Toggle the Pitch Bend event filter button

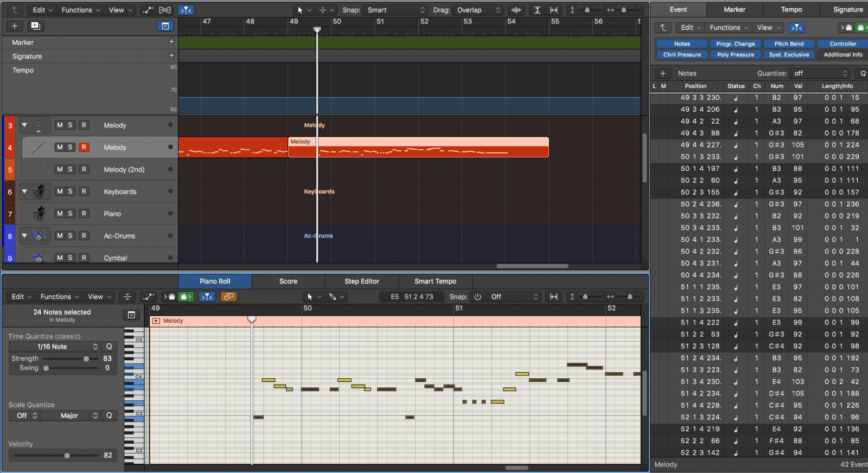[789, 44]
